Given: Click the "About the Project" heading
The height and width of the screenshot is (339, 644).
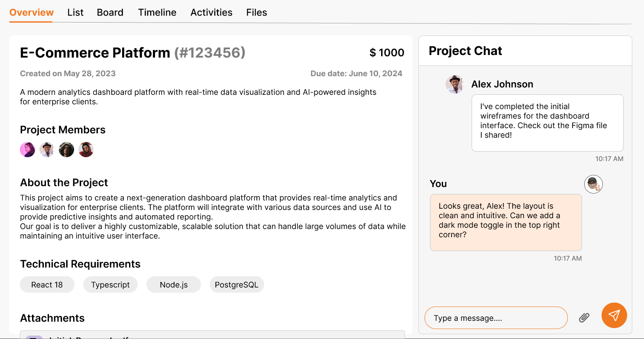Looking at the screenshot, I should [64, 183].
